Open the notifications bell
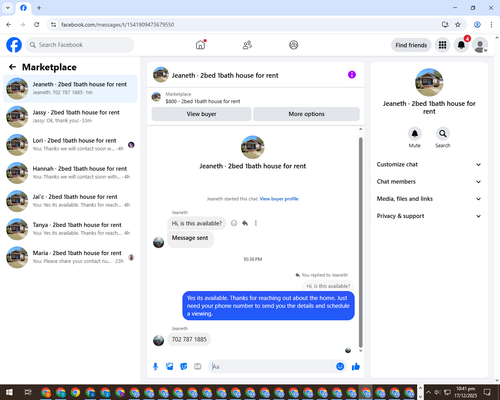Image resolution: width=500 pixels, height=400 pixels. [461, 45]
